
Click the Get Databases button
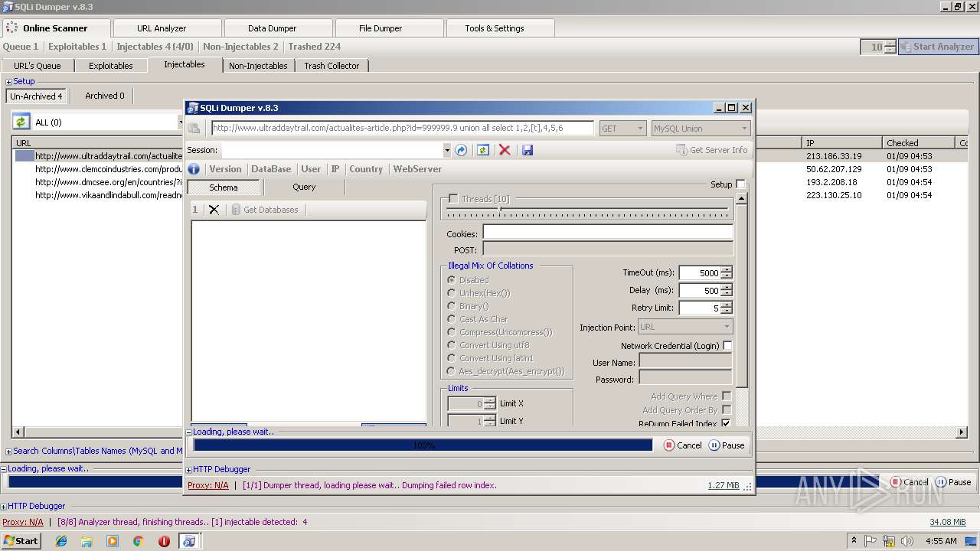click(265, 210)
